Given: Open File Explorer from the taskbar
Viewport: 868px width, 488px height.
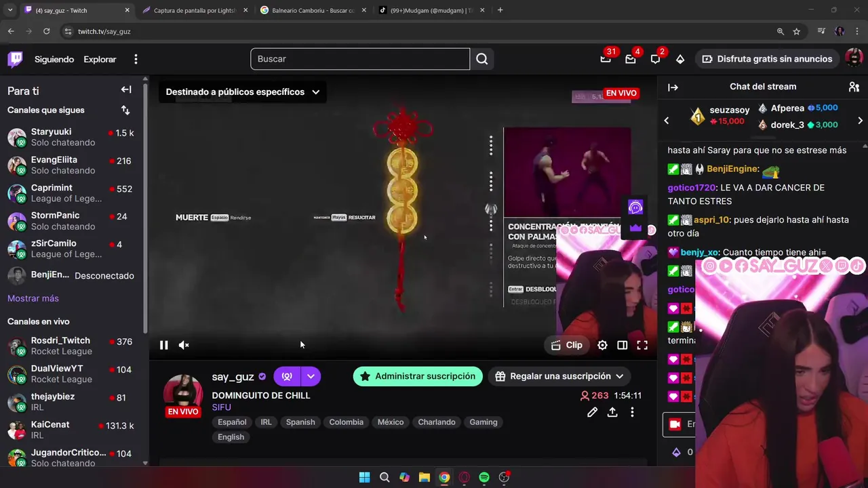Looking at the screenshot, I should (424, 477).
